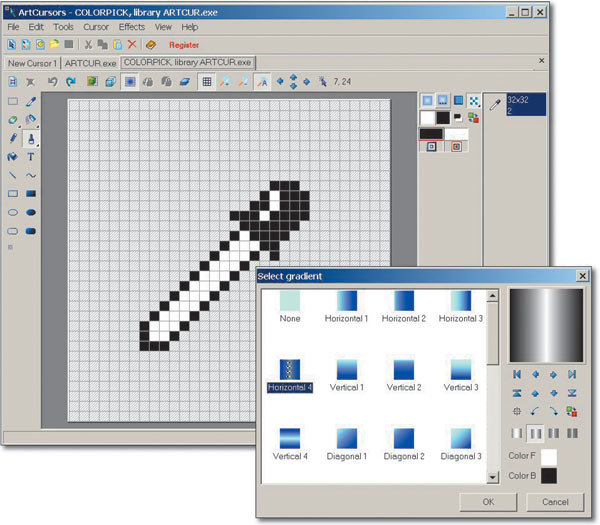This screenshot has width=600, height=525.
Task: Toggle the pressed selection-frame toolbar button
Action: click(130, 82)
